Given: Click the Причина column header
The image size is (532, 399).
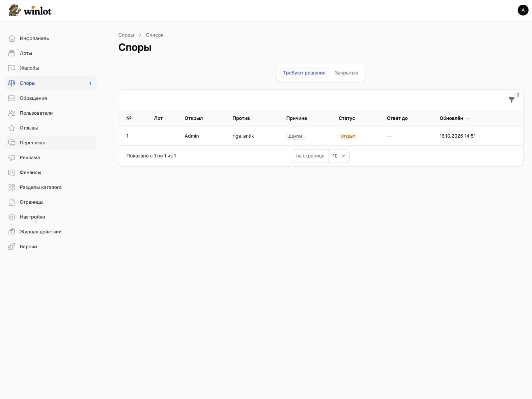Looking at the screenshot, I should coord(297,118).
